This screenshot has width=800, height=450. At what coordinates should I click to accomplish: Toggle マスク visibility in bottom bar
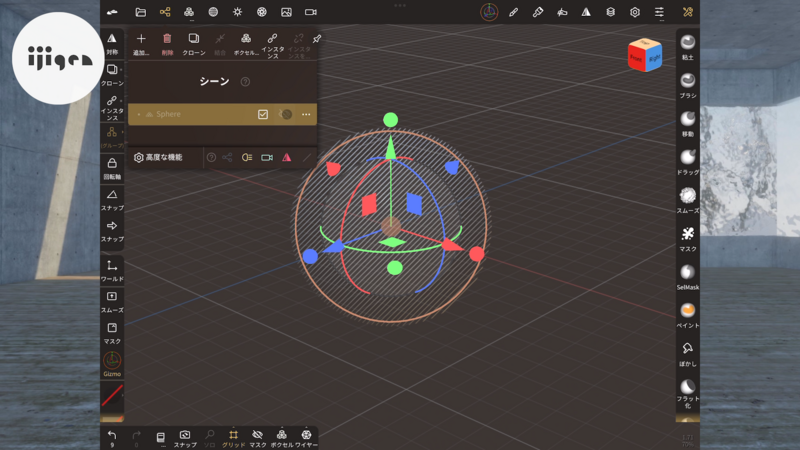pos(258,438)
